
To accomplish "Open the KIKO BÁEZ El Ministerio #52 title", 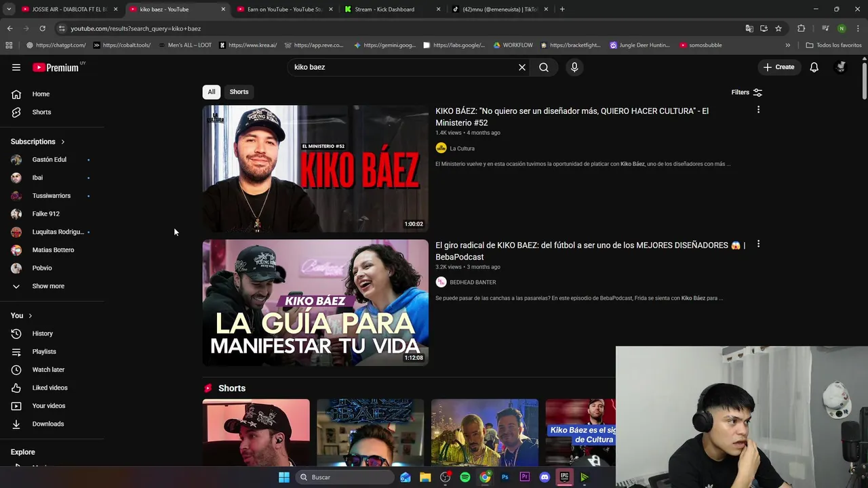I will (x=572, y=117).
